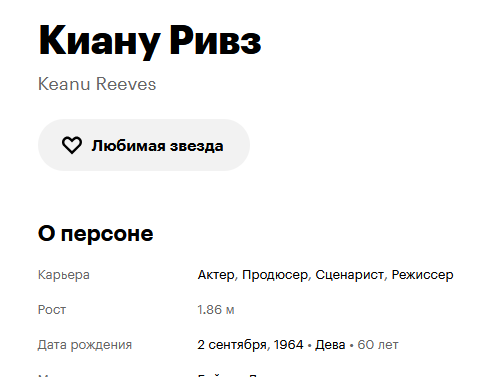The image size is (481, 377).
Task: Open the Сценарист career link
Action: [349, 275]
